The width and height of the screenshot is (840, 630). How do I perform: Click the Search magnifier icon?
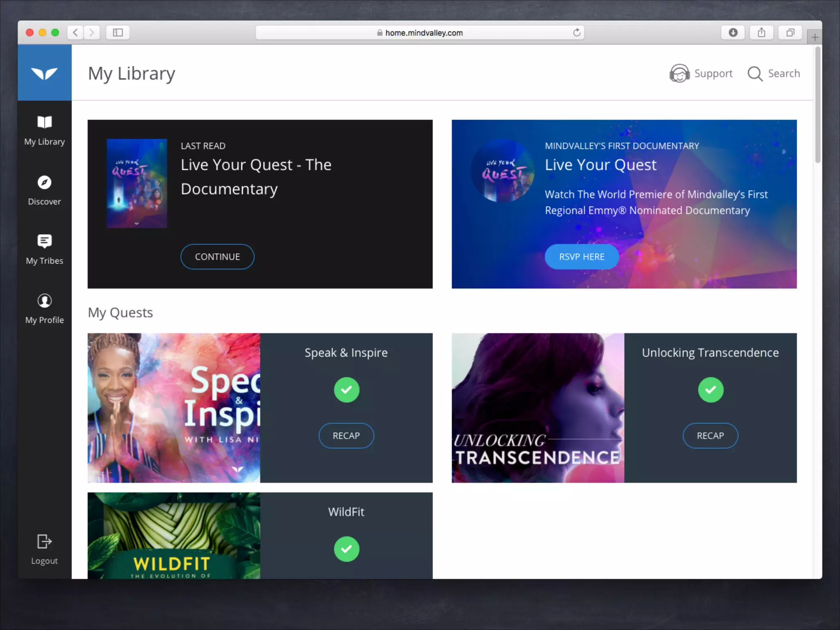[x=755, y=74]
